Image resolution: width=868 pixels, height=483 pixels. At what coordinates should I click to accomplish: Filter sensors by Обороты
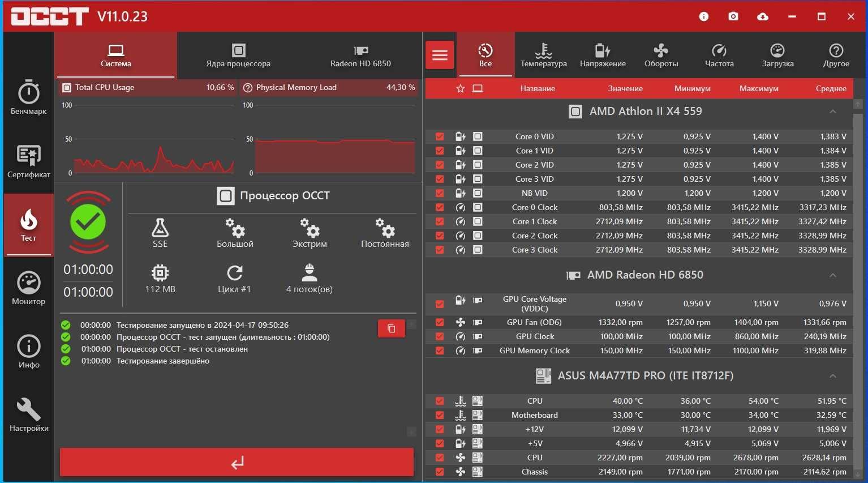(661, 55)
